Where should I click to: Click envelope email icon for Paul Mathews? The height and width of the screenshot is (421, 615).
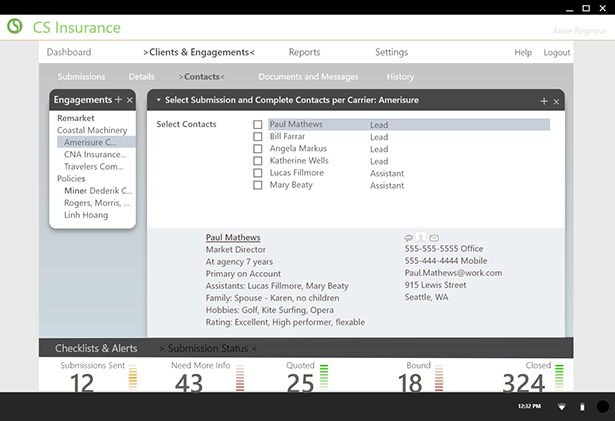pos(434,238)
